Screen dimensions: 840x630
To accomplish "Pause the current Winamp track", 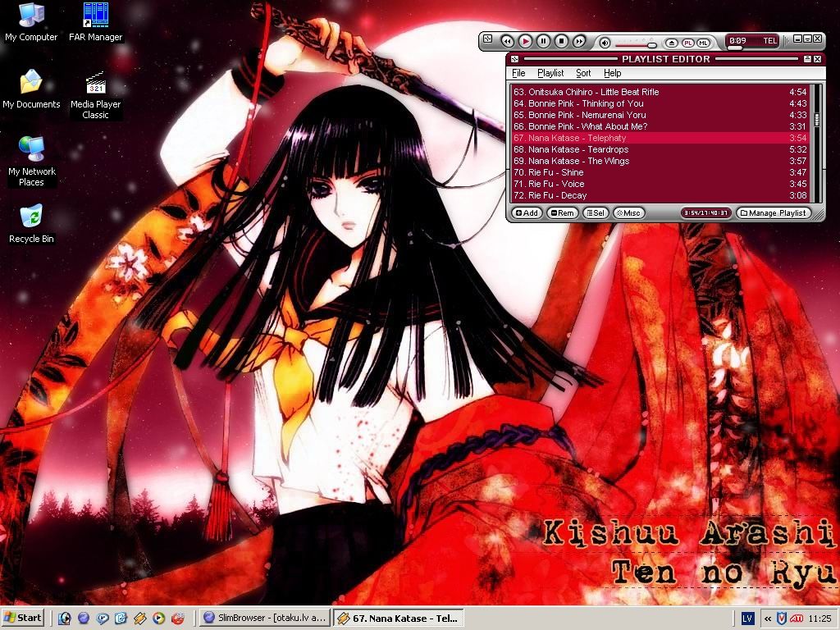I will click(543, 41).
